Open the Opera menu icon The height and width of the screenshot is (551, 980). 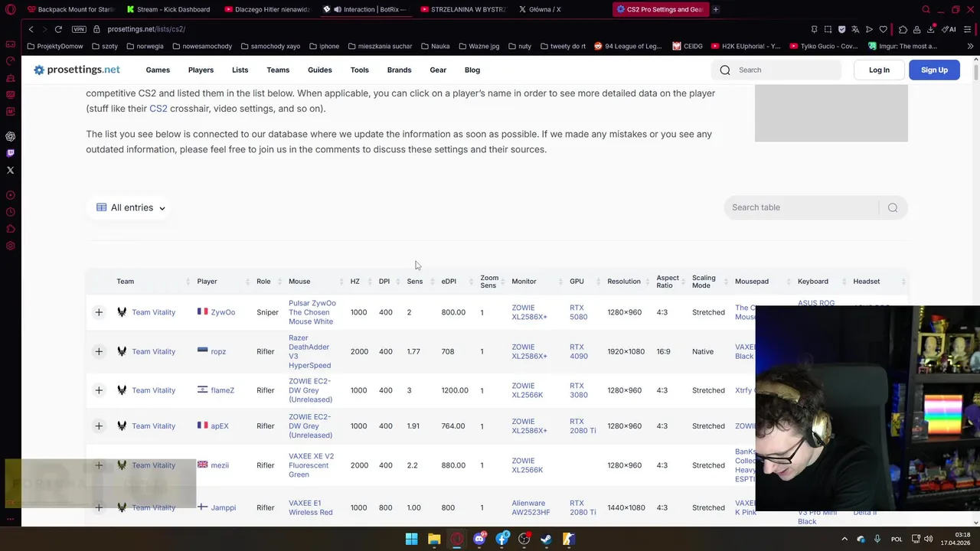pyautogui.click(x=10, y=9)
